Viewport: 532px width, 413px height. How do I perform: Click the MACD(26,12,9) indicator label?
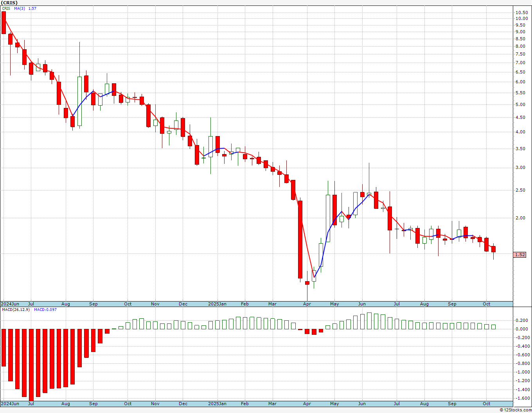[x=16, y=309]
